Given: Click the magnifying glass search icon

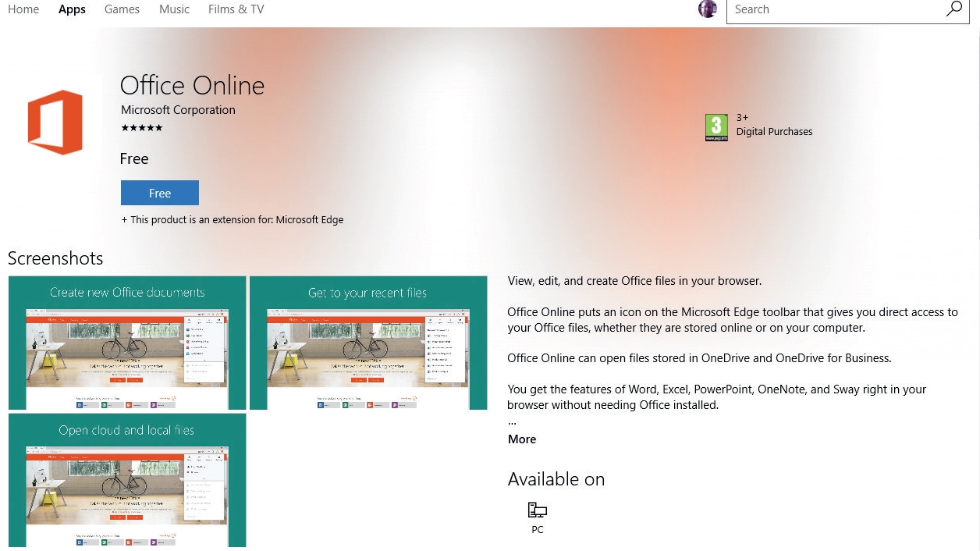Looking at the screenshot, I should click(x=954, y=9).
